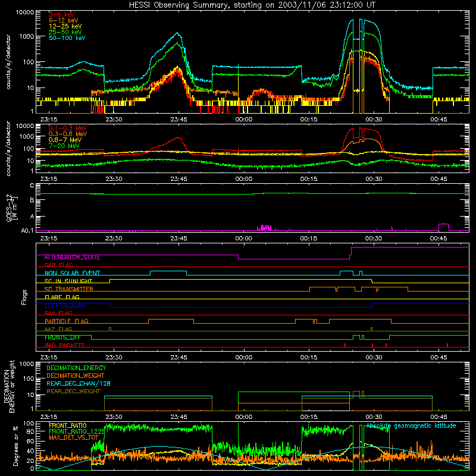
Task: Click the 25-50 keV legend label
Action: point(65,32)
